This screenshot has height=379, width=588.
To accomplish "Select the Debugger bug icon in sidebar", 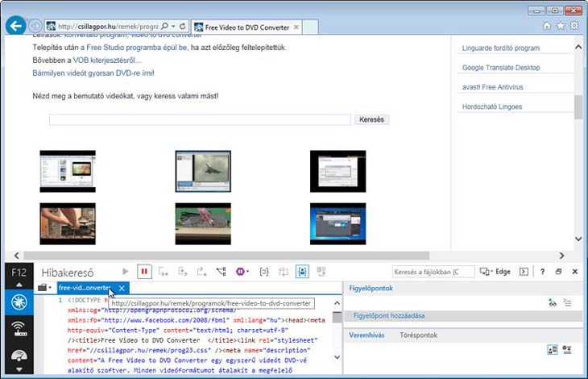I will (x=19, y=302).
